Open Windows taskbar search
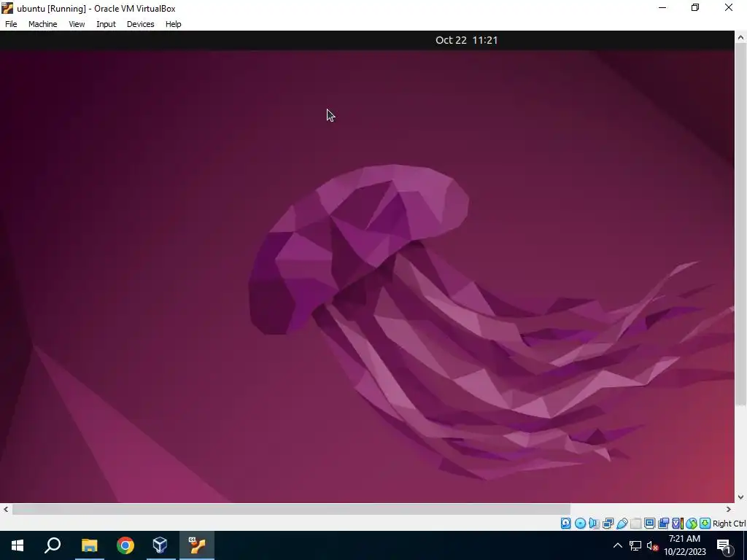 [x=53, y=545]
